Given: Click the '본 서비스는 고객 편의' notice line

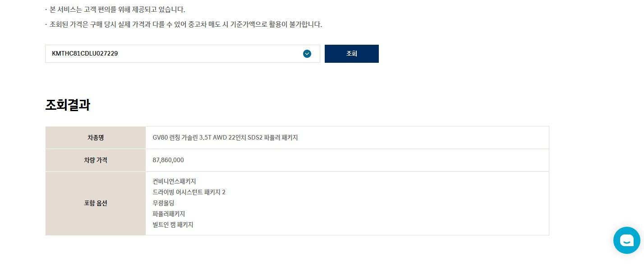Looking at the screenshot, I should click(117, 9).
